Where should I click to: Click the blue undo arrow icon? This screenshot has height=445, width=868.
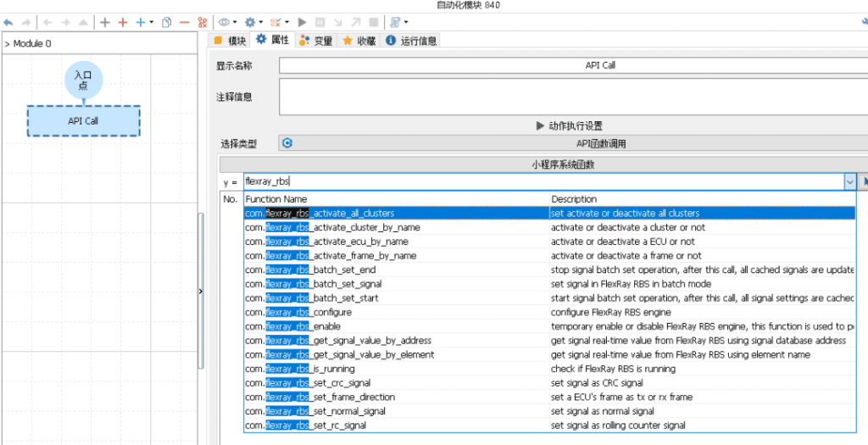(x=8, y=22)
